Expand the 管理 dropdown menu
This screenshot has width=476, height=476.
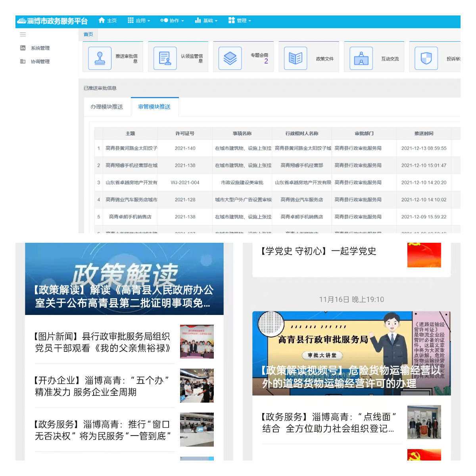pyautogui.click(x=240, y=21)
